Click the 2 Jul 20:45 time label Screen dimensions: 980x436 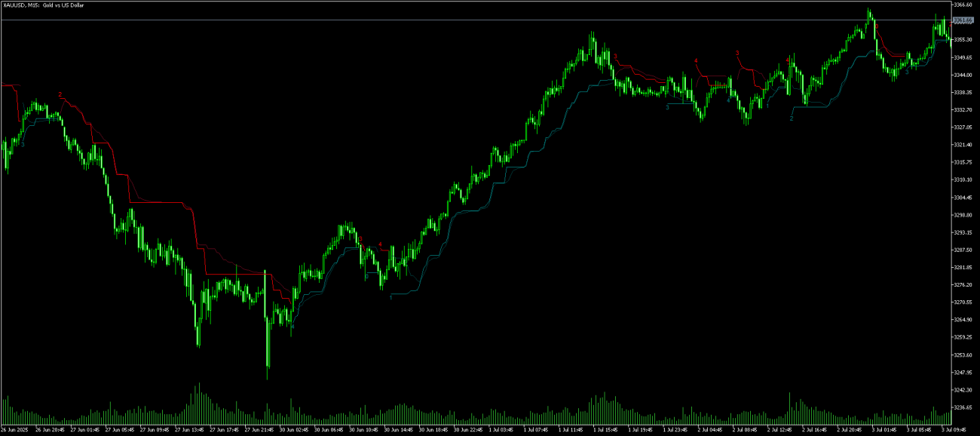tap(850, 431)
